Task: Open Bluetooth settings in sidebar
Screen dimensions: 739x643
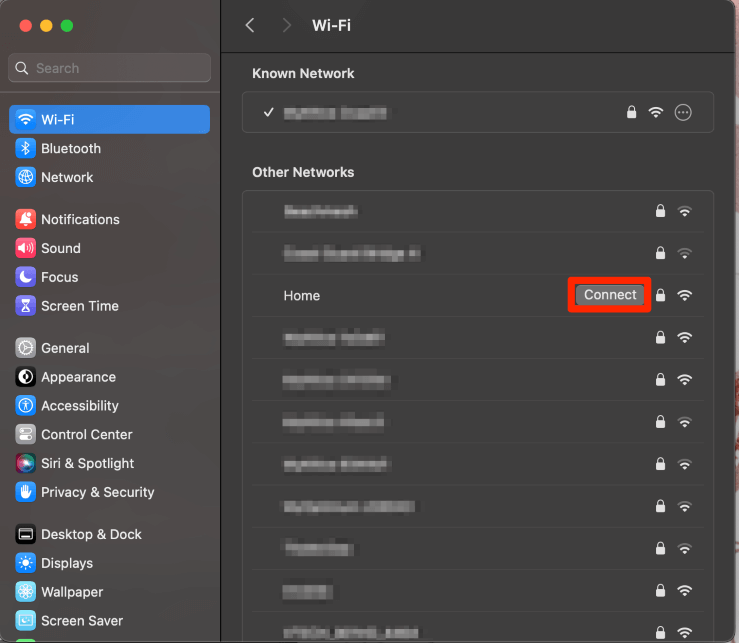Action: (109, 148)
